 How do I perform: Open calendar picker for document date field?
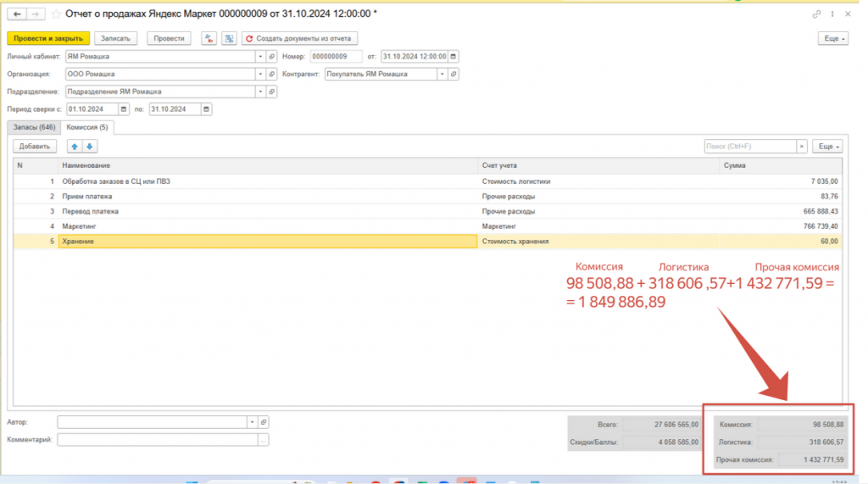[x=453, y=57]
